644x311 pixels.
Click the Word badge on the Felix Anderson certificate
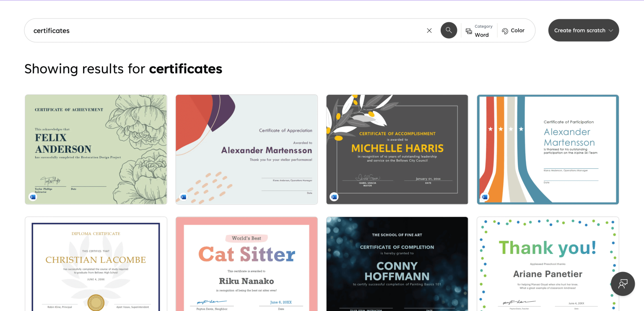tap(33, 196)
